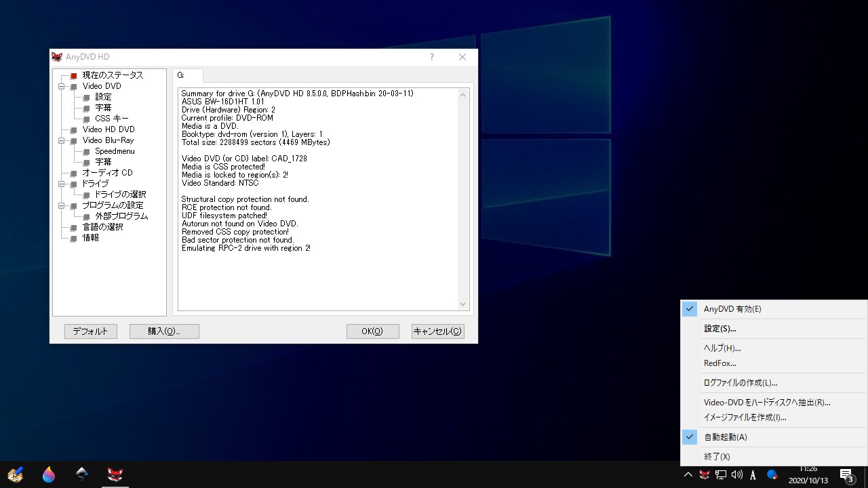
Task: Collapse the Video Blu-Ray tree node
Action: point(62,140)
